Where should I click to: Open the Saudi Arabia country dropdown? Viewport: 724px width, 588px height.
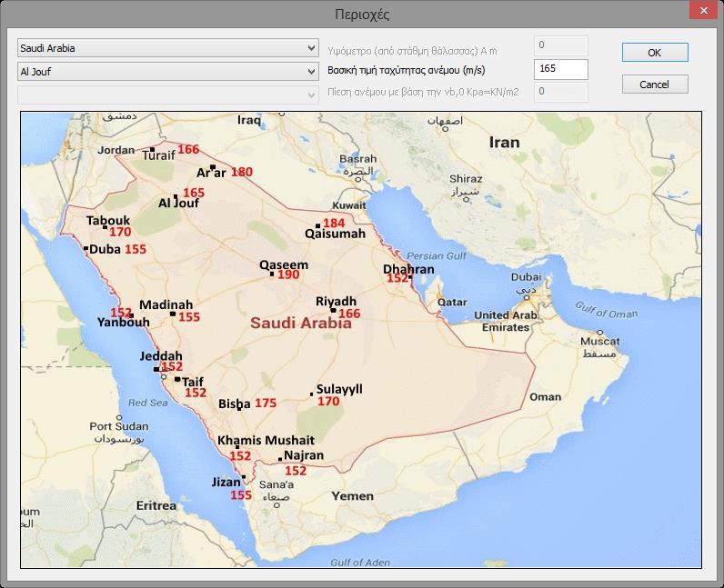coord(168,48)
